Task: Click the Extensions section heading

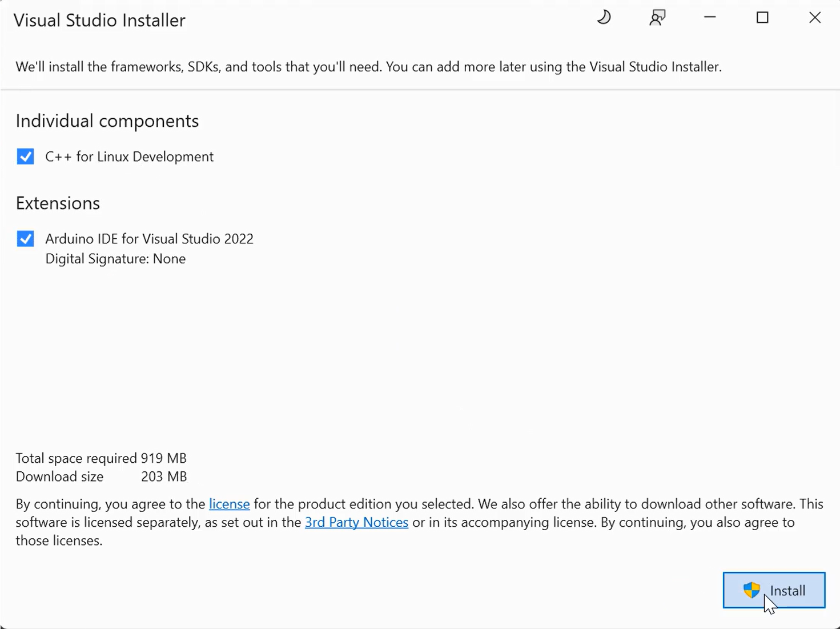Action: [x=58, y=203]
